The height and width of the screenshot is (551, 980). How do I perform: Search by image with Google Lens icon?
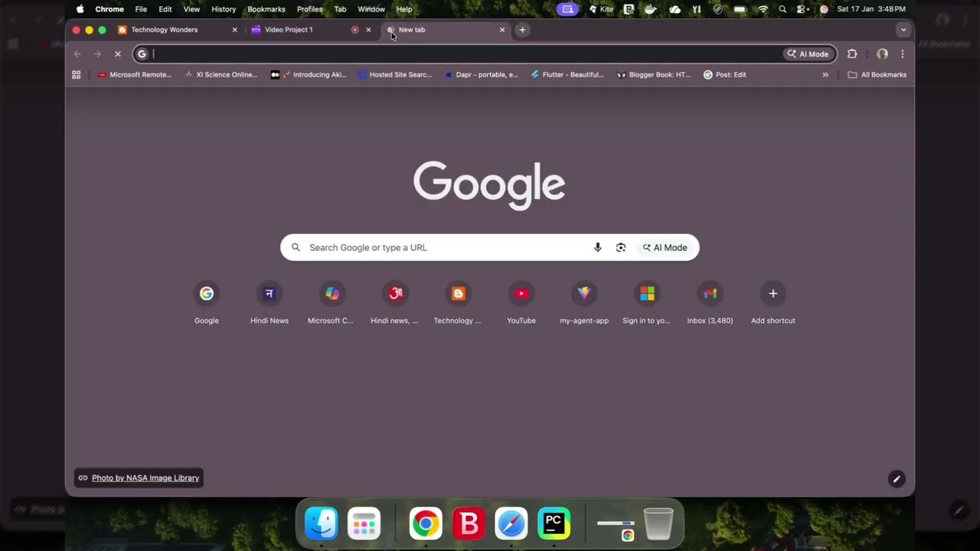click(x=621, y=247)
